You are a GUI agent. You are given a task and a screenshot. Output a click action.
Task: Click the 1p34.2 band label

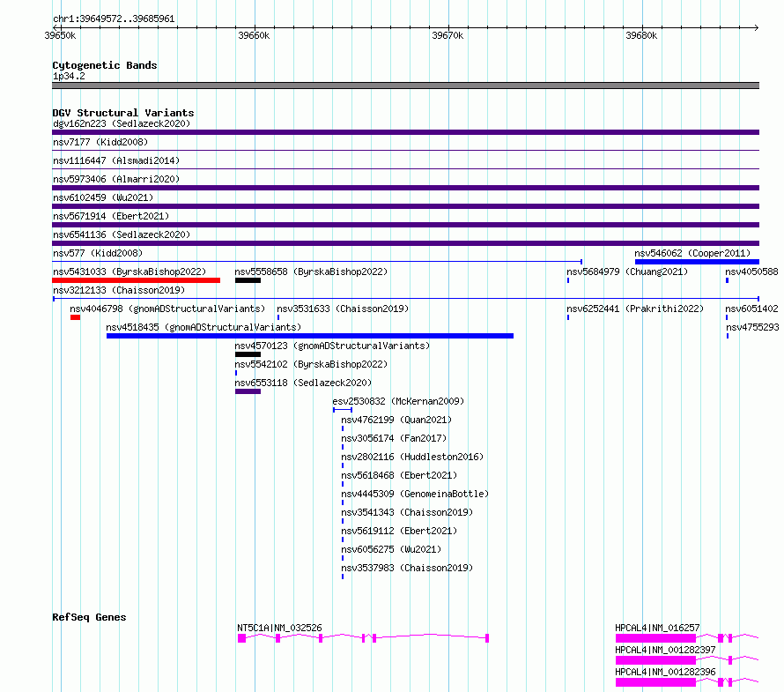[x=69, y=76]
